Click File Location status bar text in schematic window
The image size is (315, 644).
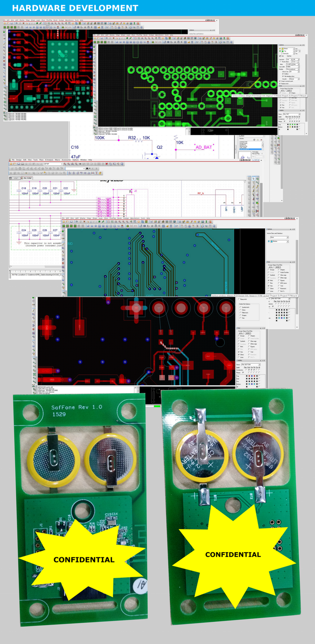pos(37,275)
